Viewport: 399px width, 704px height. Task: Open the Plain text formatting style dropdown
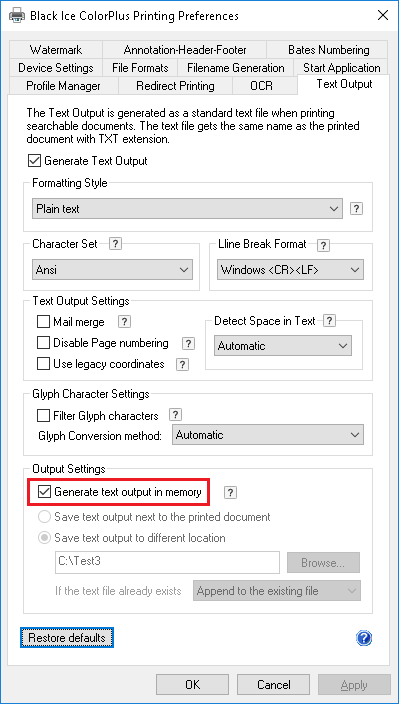pos(188,209)
